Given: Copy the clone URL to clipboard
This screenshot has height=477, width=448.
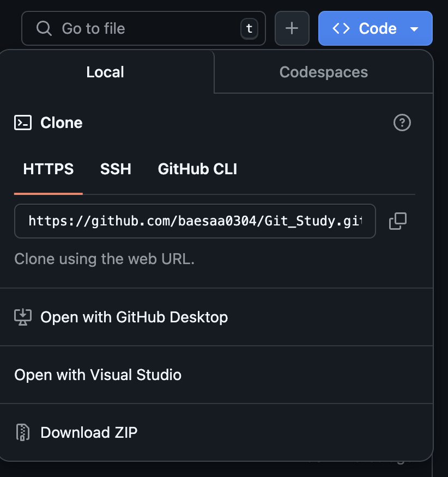Looking at the screenshot, I should pyautogui.click(x=398, y=221).
